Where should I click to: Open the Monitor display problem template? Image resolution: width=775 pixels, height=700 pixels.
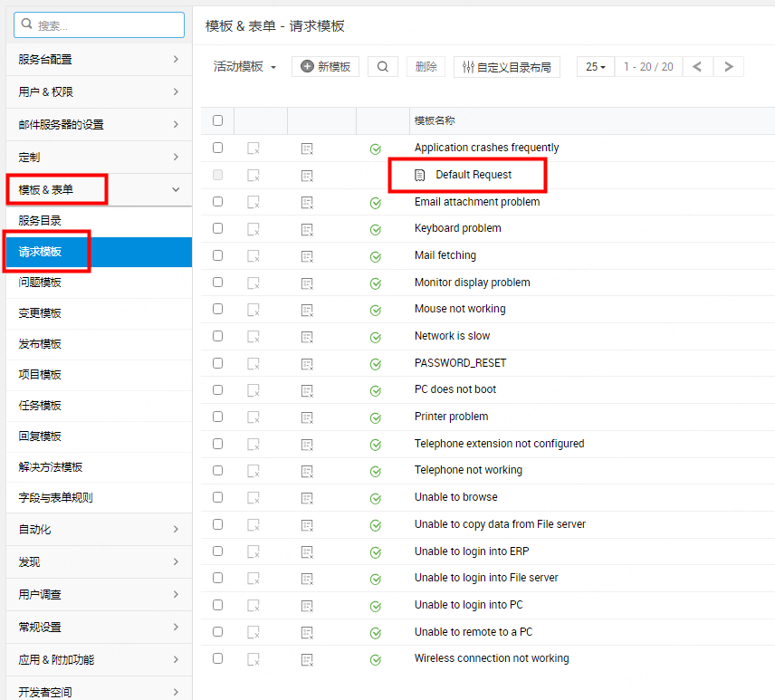[472, 283]
